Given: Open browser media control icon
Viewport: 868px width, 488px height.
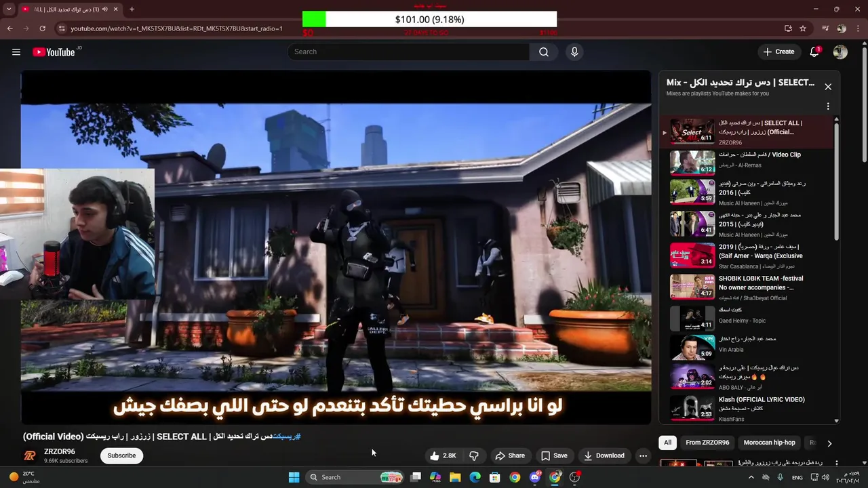Looking at the screenshot, I should tap(825, 28).
